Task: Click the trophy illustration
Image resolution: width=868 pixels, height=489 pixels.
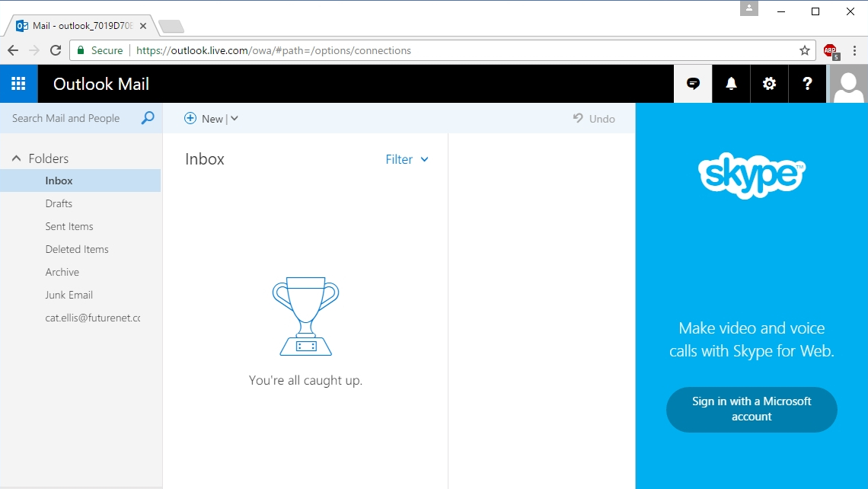Action: coord(305,316)
